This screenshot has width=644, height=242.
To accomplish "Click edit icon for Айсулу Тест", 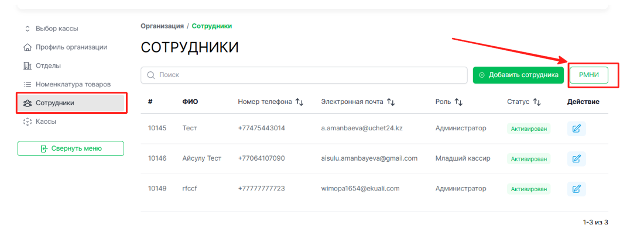I will tap(576, 158).
